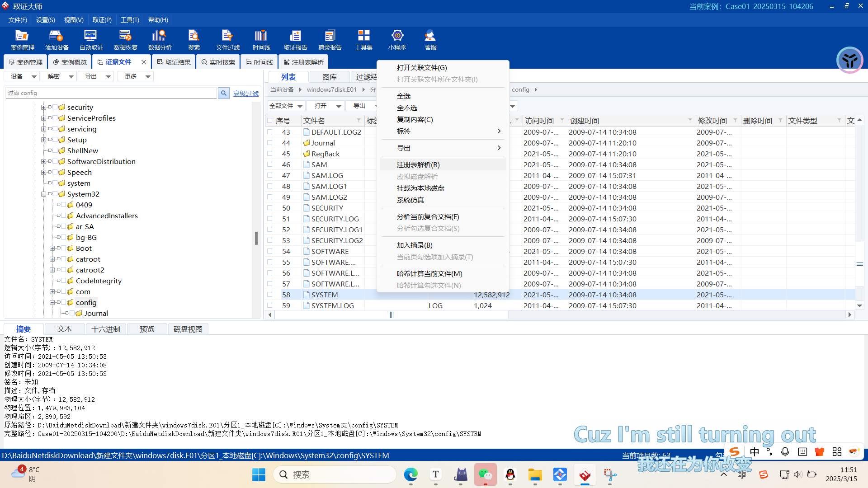This screenshot has width=868, height=488.
Task: Click the filter search magnifier icon
Action: pyautogui.click(x=224, y=93)
